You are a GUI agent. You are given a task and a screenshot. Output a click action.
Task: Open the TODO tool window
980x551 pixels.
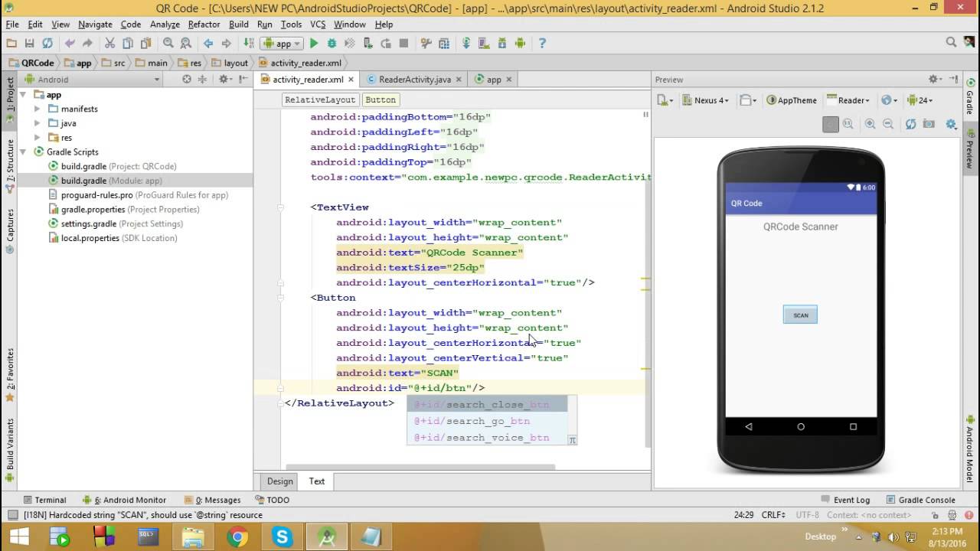click(x=272, y=500)
